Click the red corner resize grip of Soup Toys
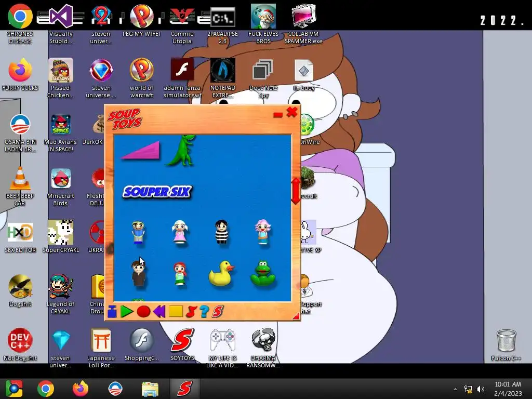 click(296, 316)
